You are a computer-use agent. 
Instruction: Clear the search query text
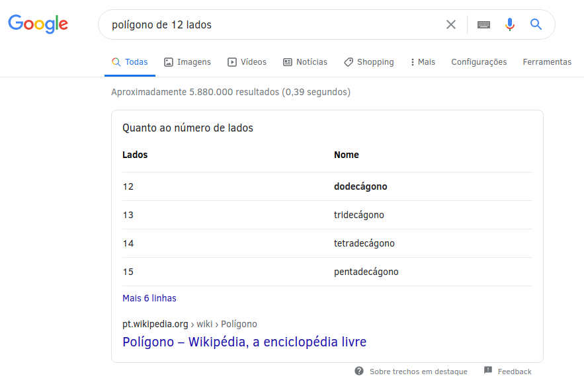pos(451,24)
